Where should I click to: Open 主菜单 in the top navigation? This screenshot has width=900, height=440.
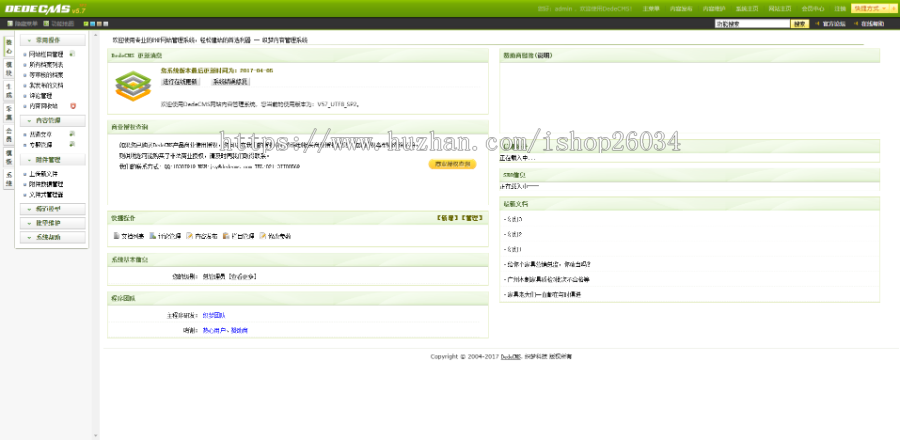click(x=651, y=9)
